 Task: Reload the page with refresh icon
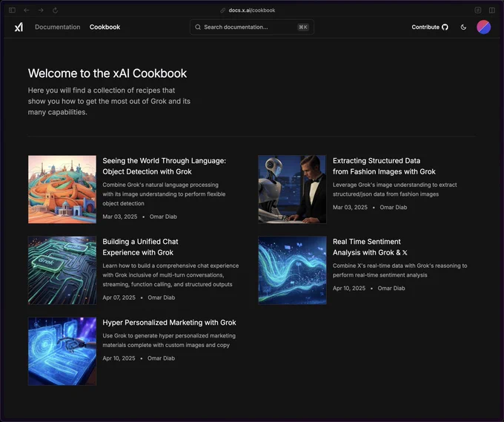(56, 10)
